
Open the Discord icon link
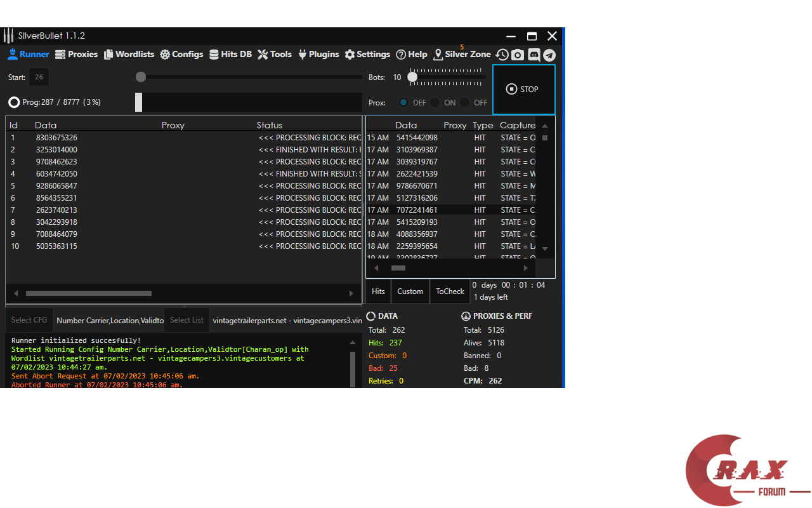tap(534, 55)
